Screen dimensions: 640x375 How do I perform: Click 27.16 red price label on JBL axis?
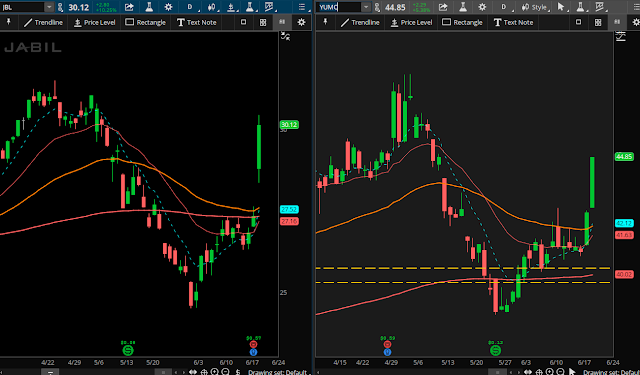click(x=289, y=221)
